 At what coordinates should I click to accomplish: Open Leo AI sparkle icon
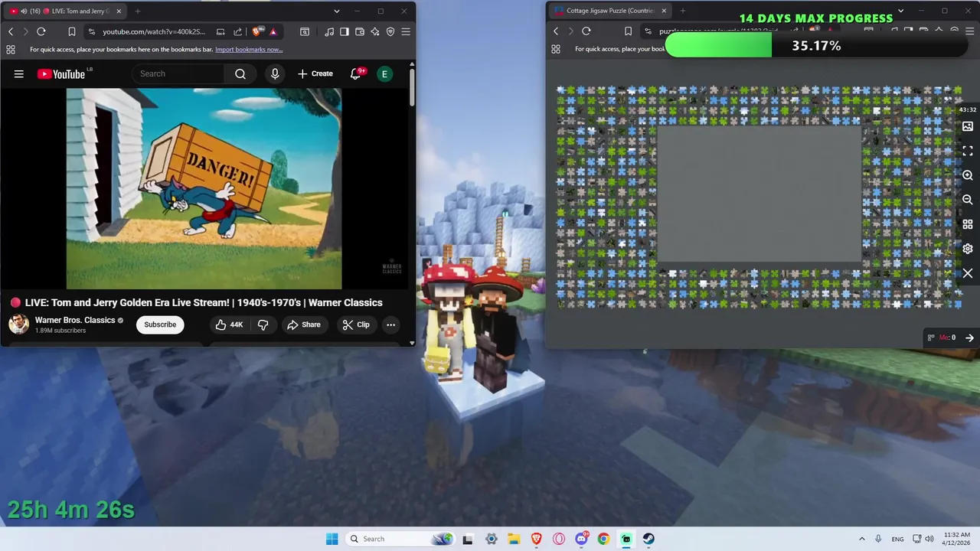(x=375, y=31)
